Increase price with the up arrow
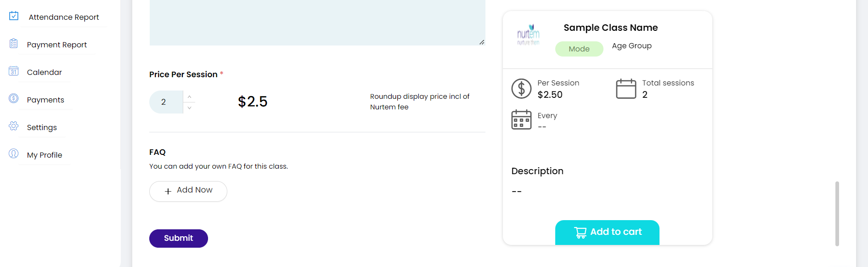This screenshot has height=267, width=868. coord(189,97)
